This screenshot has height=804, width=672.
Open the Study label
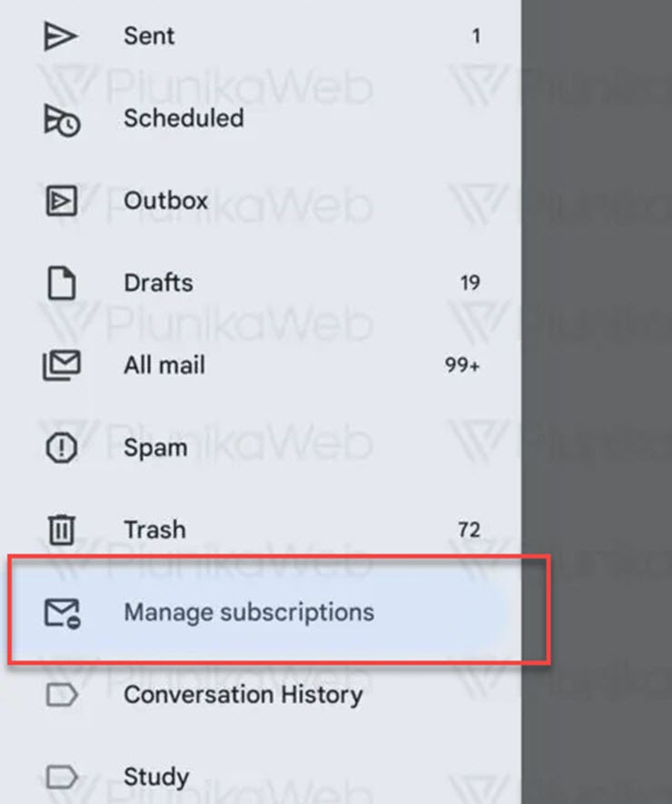pos(261,777)
